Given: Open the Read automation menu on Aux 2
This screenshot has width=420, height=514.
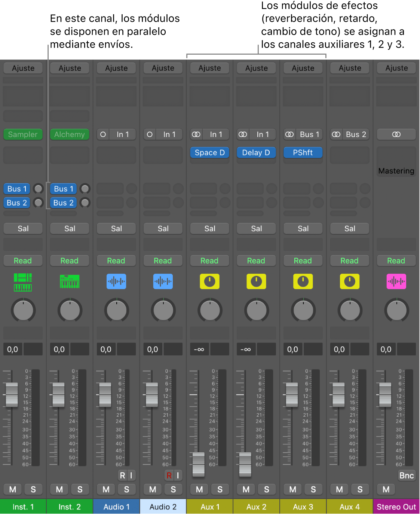Looking at the screenshot, I should tap(256, 261).
